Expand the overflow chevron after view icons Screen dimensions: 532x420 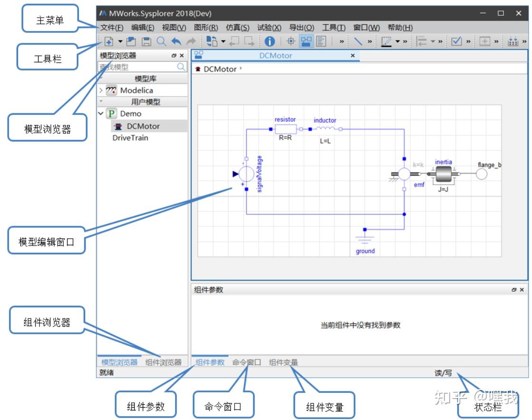[342, 41]
